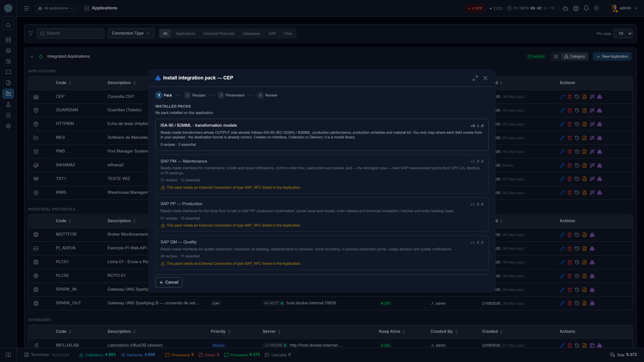
Task: Open the notifications bell
Action: (x=586, y=8)
